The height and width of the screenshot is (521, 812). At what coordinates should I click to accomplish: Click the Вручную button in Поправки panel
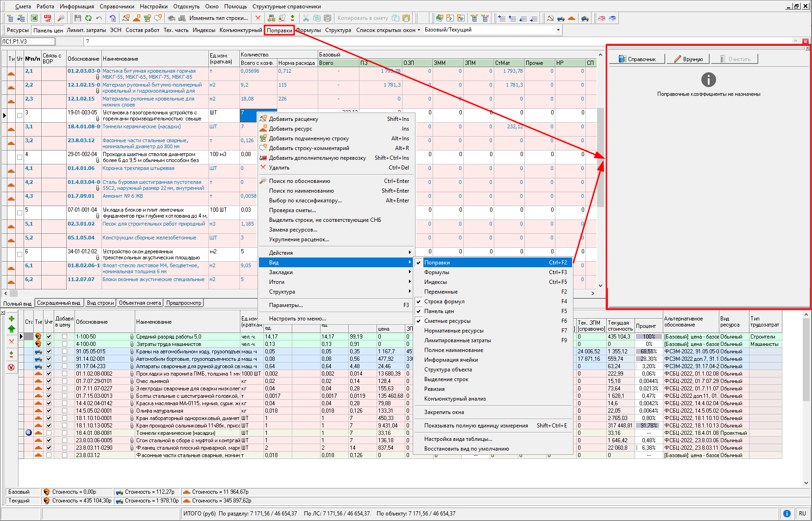coord(689,59)
